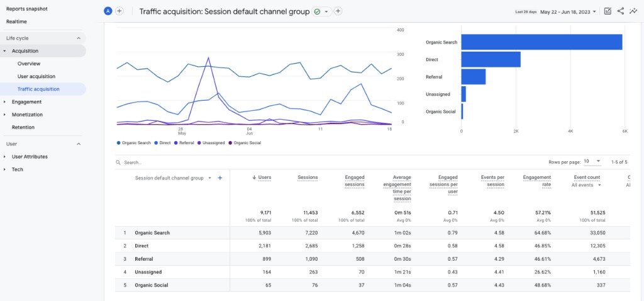Expand the Engagement group
This screenshot has height=301, width=644.
(x=4, y=102)
